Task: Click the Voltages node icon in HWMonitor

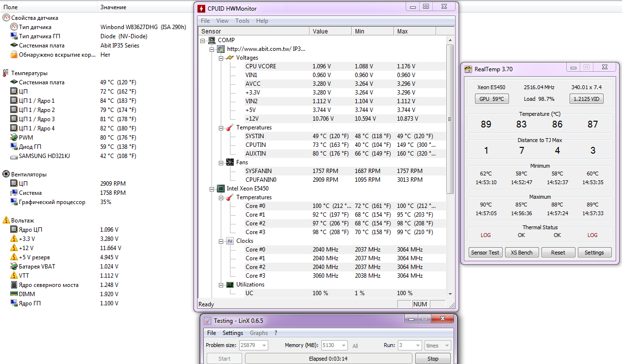Action: pos(230,58)
